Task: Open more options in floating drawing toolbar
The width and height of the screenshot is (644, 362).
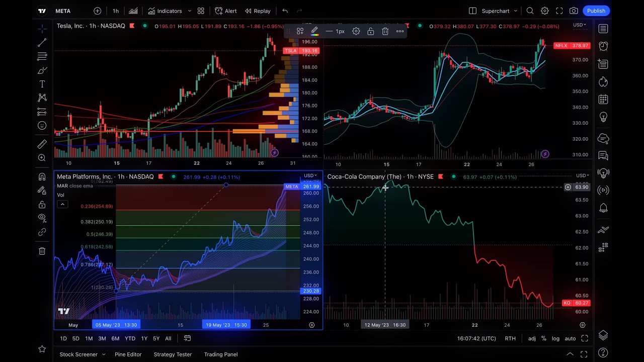Action: pyautogui.click(x=400, y=31)
